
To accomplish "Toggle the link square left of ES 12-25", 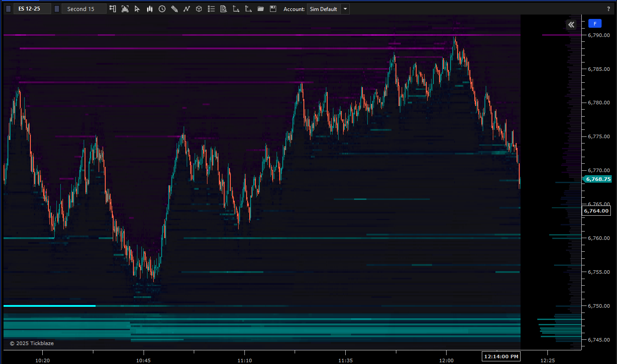I will click(x=8, y=9).
